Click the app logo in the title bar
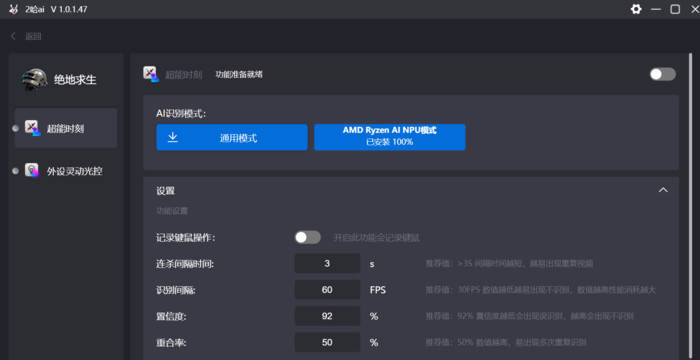 (x=14, y=9)
